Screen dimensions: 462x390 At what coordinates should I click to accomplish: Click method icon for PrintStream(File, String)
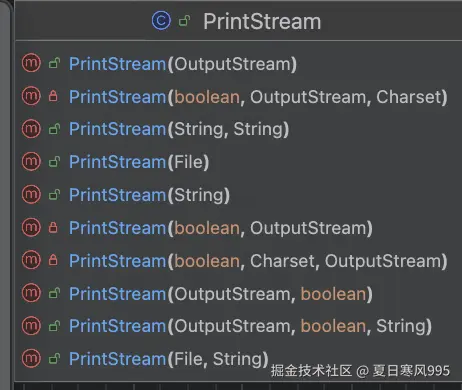click(31, 358)
